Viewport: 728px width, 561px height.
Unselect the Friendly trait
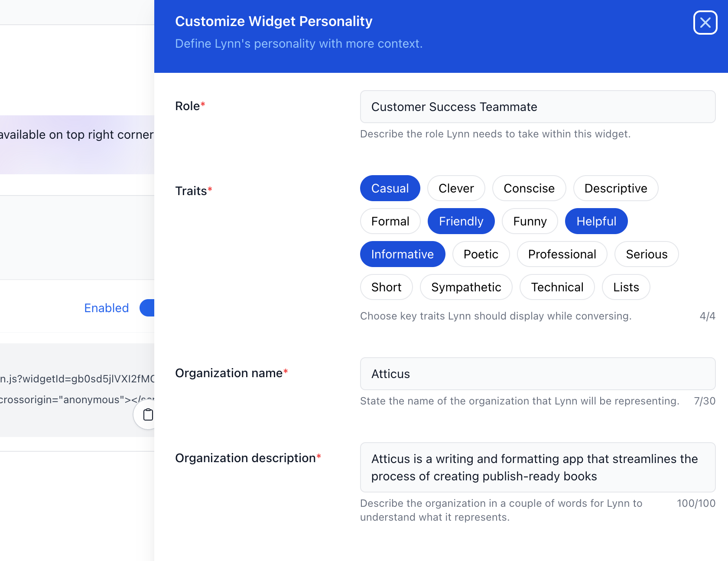(461, 221)
